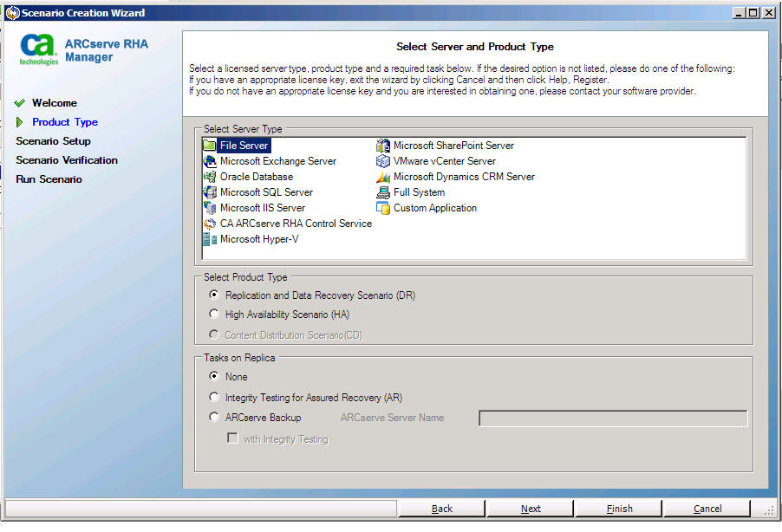782x532 pixels.
Task: Select the Full System server type
Action: (417, 191)
